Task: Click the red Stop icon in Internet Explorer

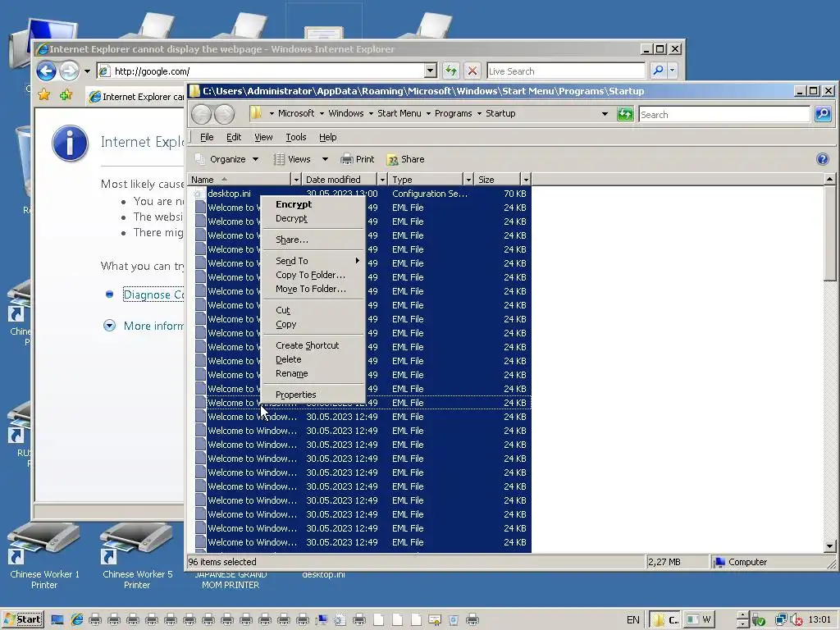Action: [x=472, y=71]
